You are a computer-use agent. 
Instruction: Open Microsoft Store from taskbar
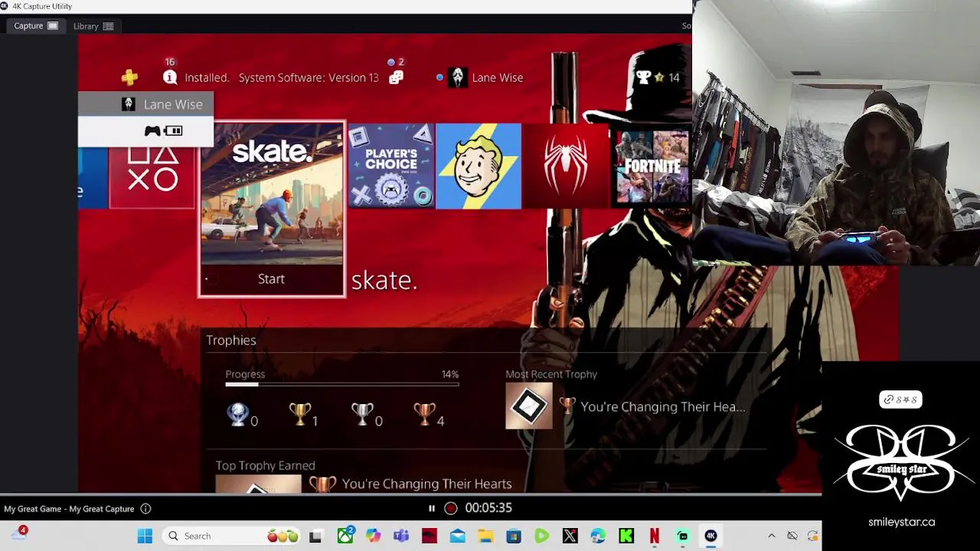click(514, 536)
